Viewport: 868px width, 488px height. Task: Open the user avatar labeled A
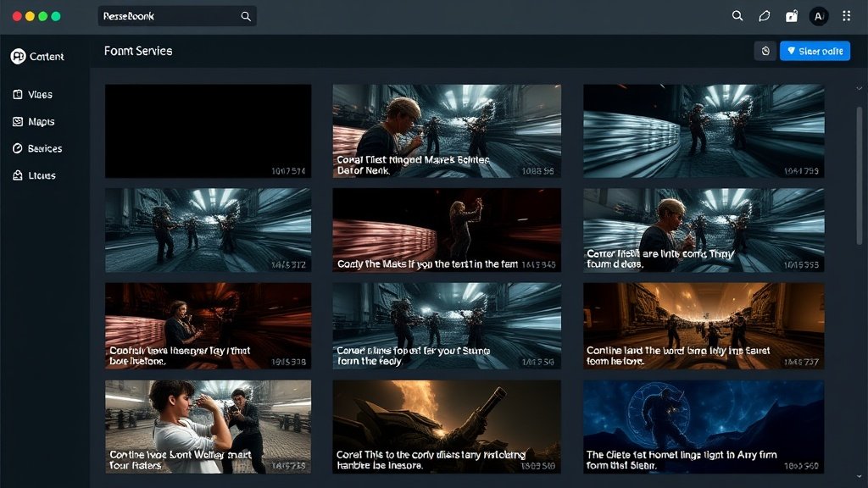tap(819, 16)
